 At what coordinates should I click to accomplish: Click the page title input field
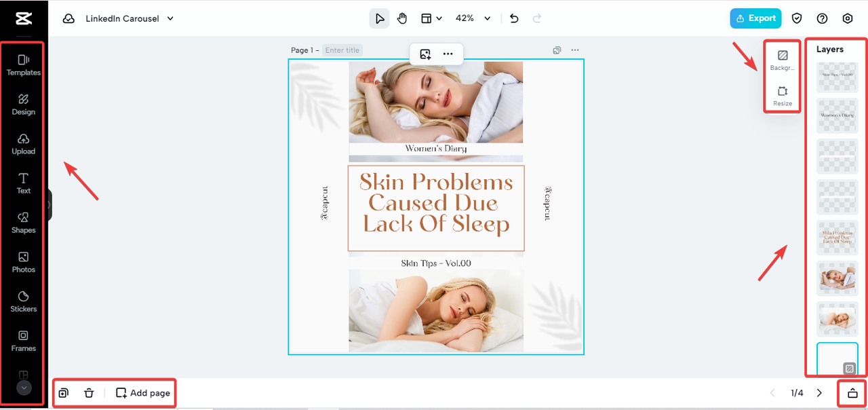coord(342,50)
